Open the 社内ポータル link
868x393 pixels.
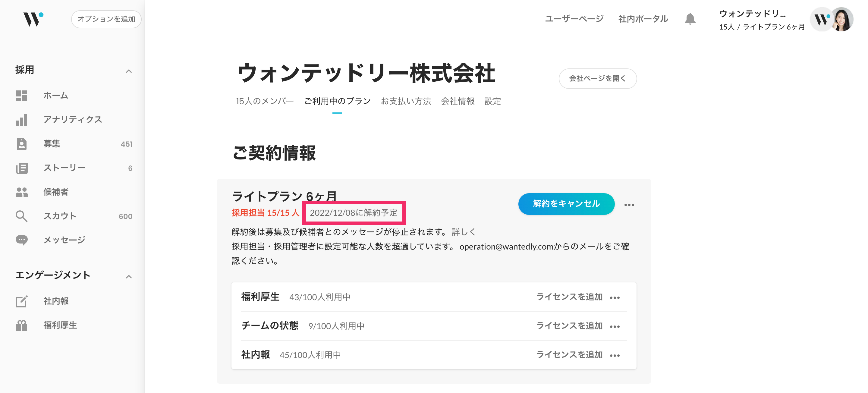click(643, 19)
